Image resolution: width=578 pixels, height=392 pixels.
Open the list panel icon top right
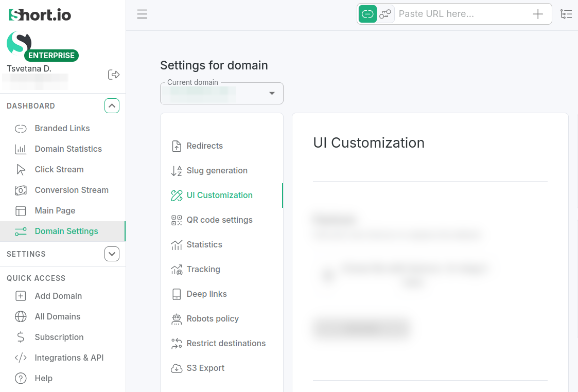point(566,14)
